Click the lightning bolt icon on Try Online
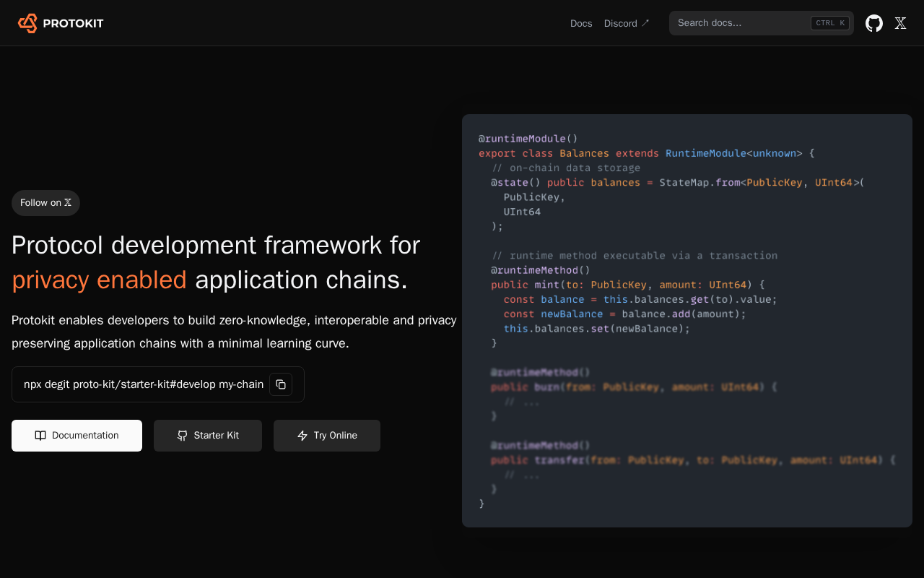924x578 pixels. pos(302,436)
